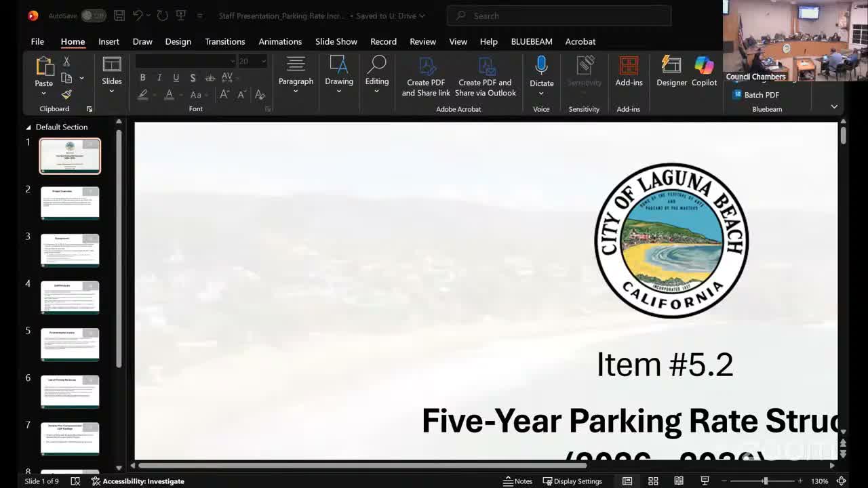Image resolution: width=868 pixels, height=488 pixels.
Task: Open the BLUEBEAM tab
Action: (532, 41)
